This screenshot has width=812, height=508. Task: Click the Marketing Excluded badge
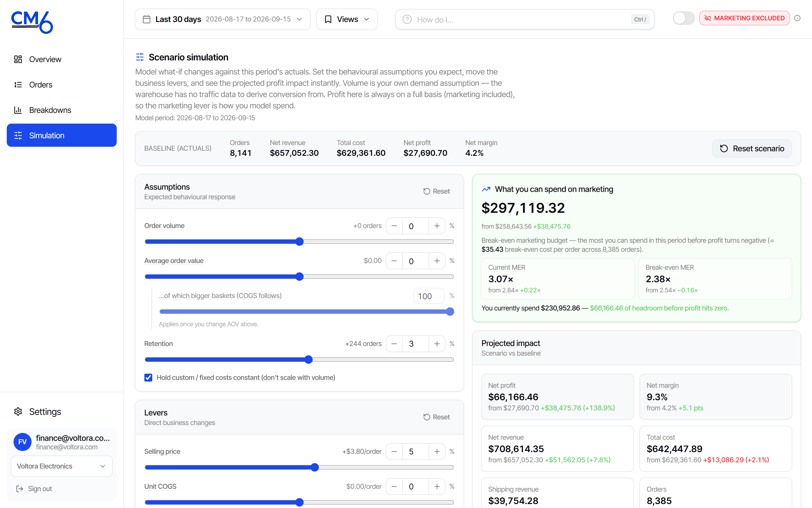[x=745, y=18]
